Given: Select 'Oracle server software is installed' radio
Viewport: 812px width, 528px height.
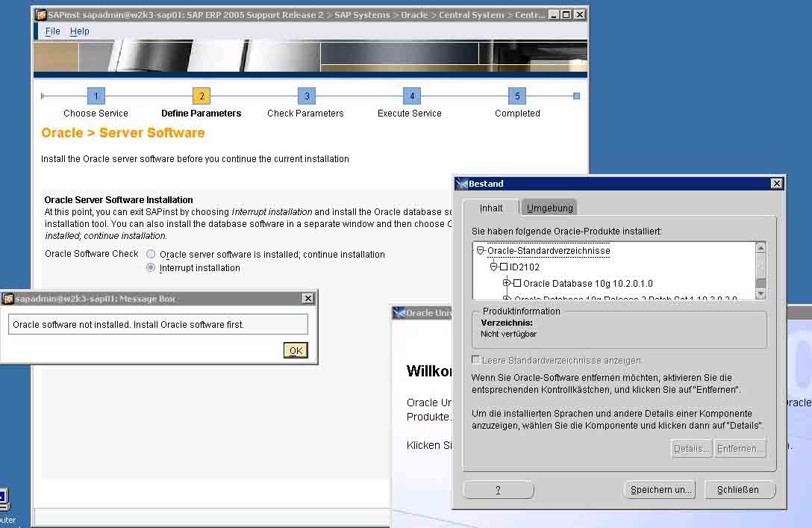Looking at the screenshot, I should point(151,254).
